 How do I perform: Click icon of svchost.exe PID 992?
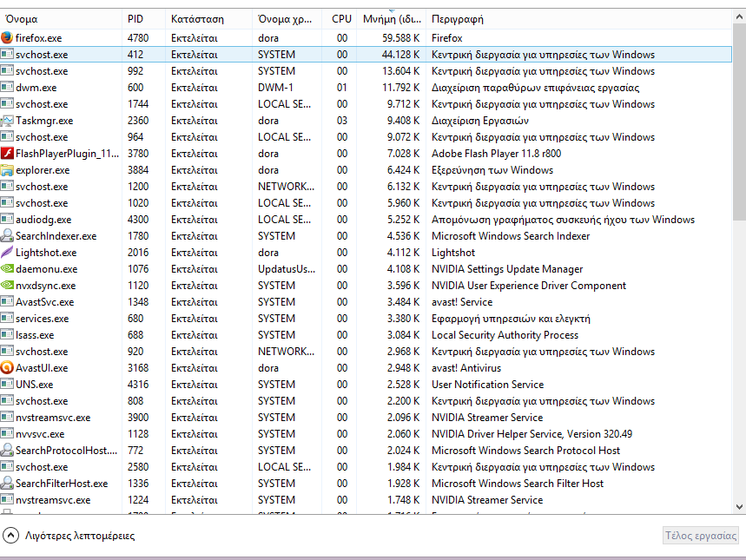(x=7, y=71)
